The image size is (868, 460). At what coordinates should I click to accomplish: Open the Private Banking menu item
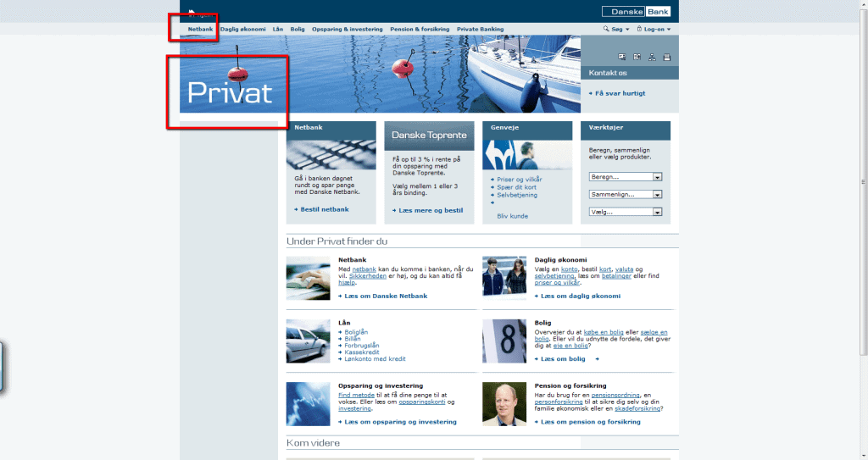pos(480,29)
